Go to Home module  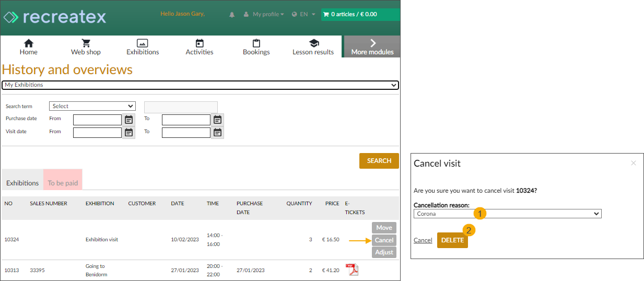point(29,47)
